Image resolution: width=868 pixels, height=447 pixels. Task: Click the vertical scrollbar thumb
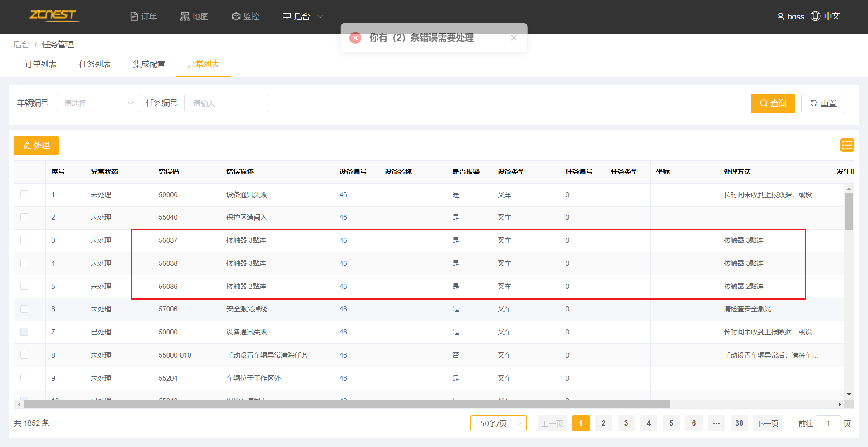[849, 212]
